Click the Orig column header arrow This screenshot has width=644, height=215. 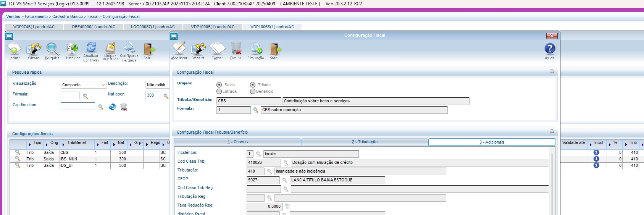click(46, 144)
